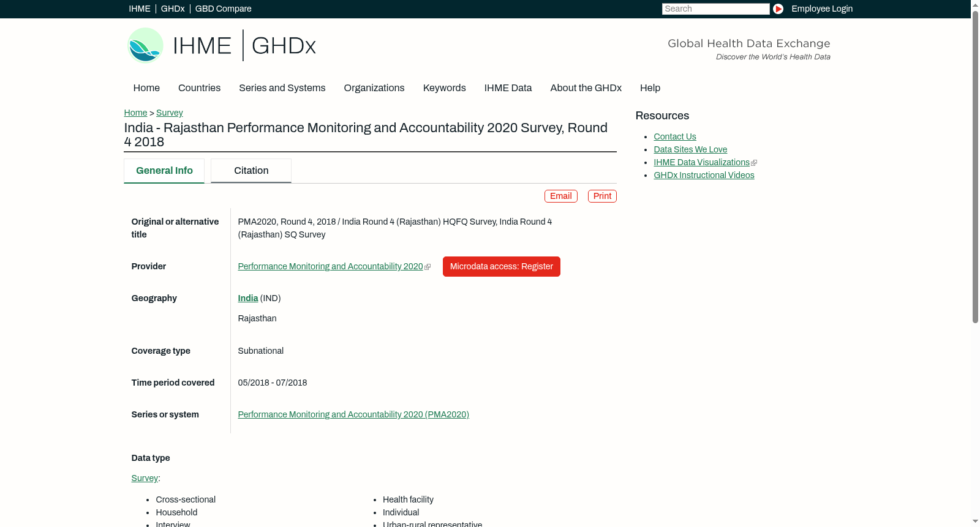Click the red search submit arrow icon
The height and width of the screenshot is (527, 980).
click(x=778, y=9)
